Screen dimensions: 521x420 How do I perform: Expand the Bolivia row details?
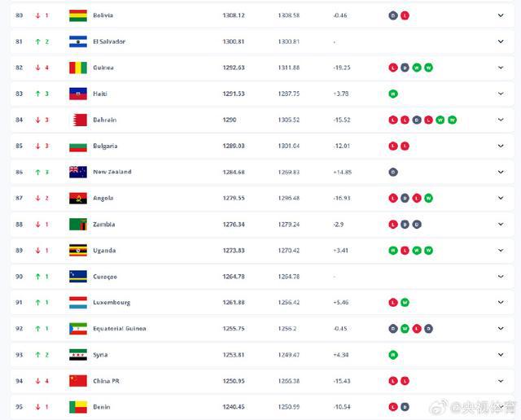pos(501,15)
